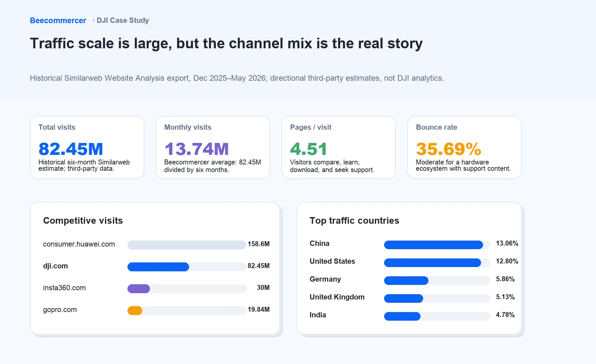The image size is (596, 364).
Task: Click the 158.6M visits value
Action: (x=259, y=244)
